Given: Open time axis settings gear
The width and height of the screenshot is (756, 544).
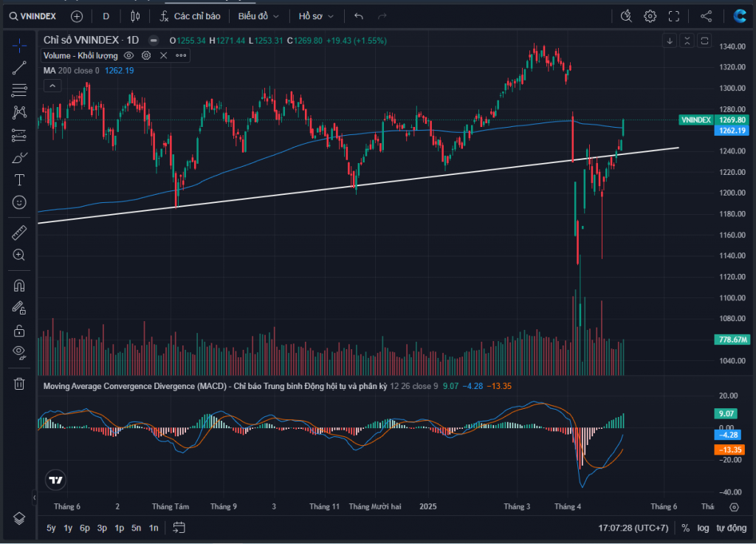Looking at the screenshot, I should pos(734,507).
